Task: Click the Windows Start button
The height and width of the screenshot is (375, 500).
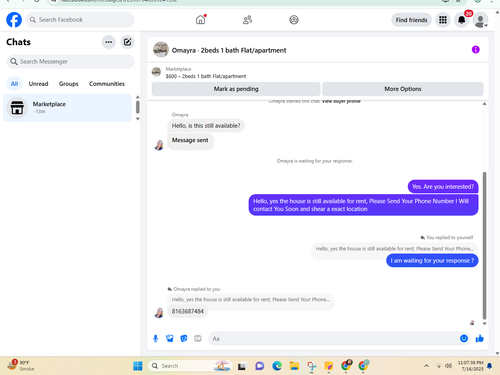Action: tap(138, 366)
